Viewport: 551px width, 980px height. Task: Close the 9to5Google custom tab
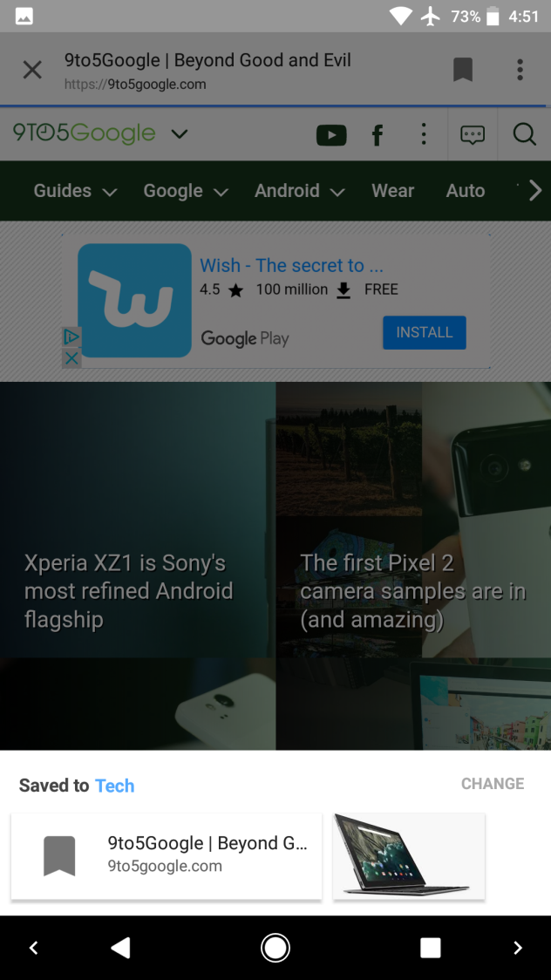32,70
